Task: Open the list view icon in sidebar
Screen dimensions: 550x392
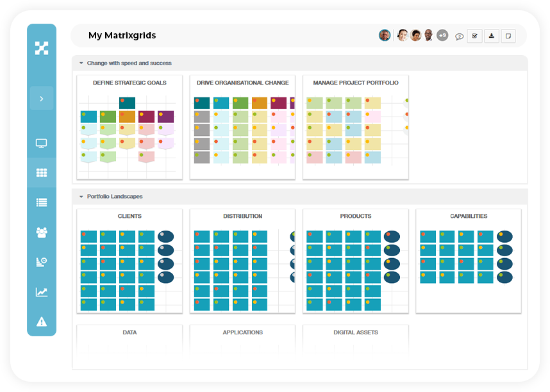Action: (42, 202)
